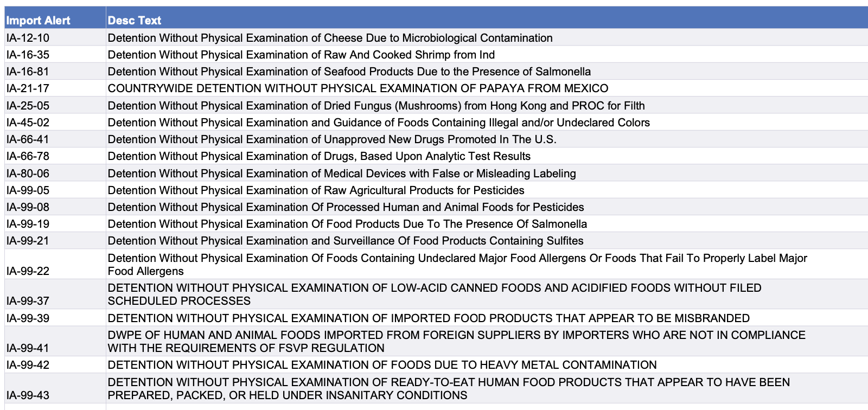This screenshot has width=868, height=410.
Task: Select the dried fungus mushrooms description
Action: pos(376,106)
